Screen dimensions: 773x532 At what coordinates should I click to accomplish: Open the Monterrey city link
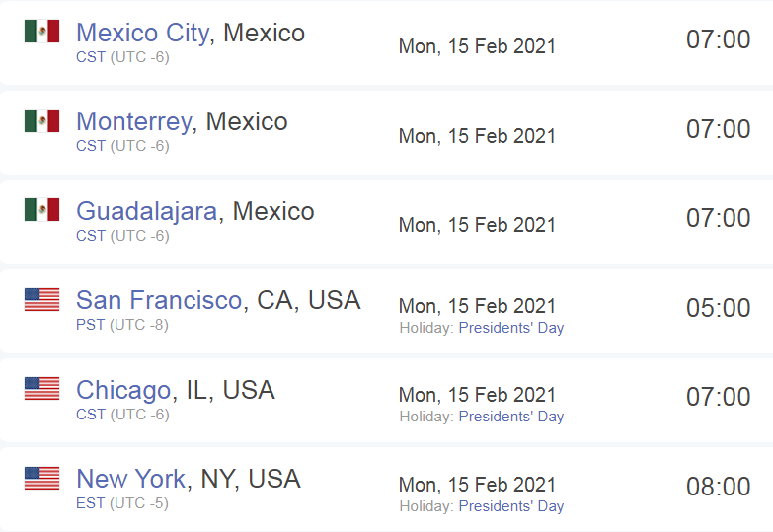pyautogui.click(x=134, y=121)
